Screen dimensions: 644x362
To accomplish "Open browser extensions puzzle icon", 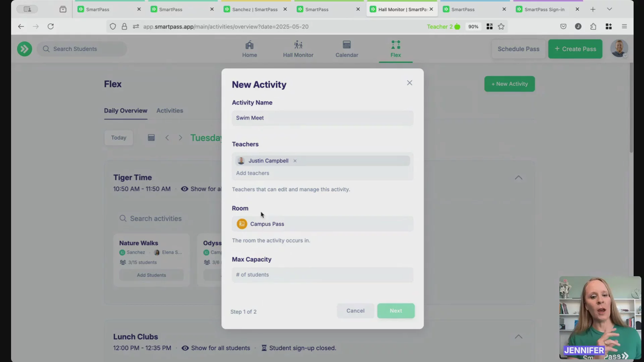I will point(593,26).
